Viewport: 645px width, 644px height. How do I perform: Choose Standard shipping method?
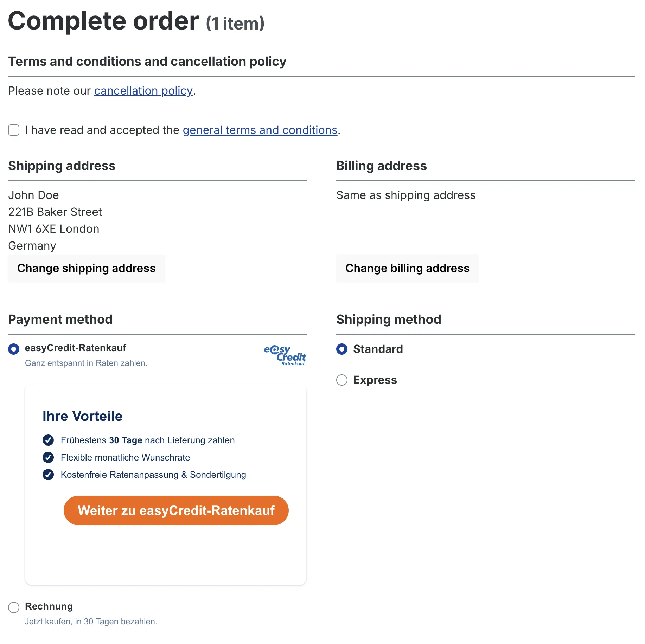(342, 349)
